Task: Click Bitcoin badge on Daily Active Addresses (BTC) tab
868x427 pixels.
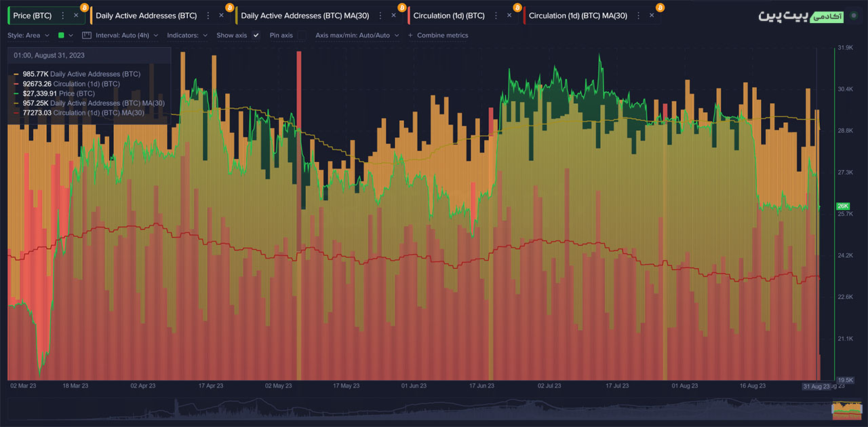Action: [x=230, y=7]
